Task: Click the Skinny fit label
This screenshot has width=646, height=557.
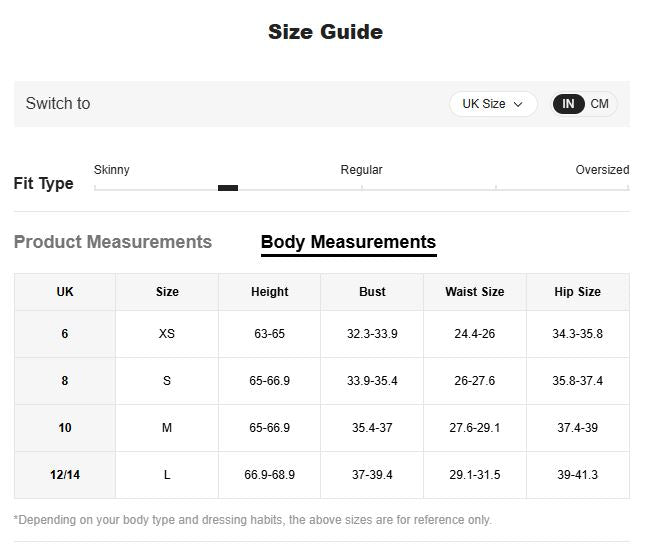Action: [111, 170]
